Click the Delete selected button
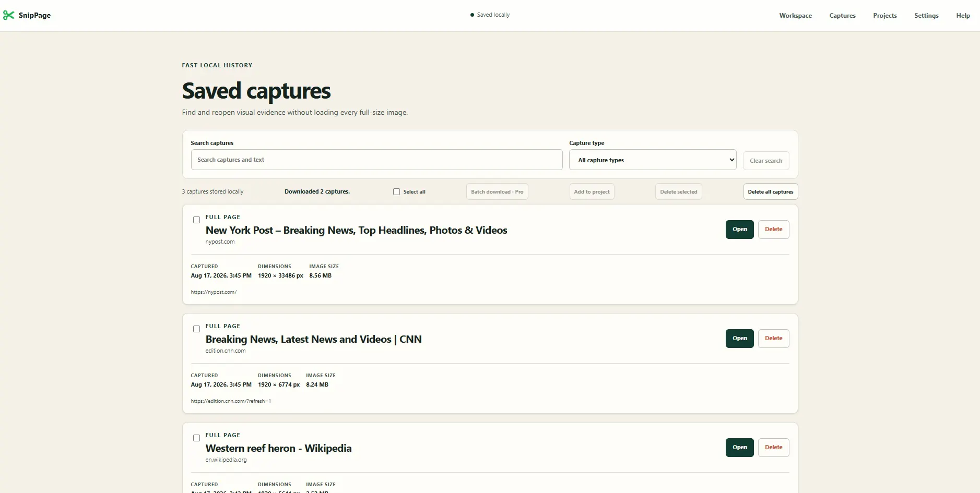This screenshot has width=980, height=493. [678, 191]
